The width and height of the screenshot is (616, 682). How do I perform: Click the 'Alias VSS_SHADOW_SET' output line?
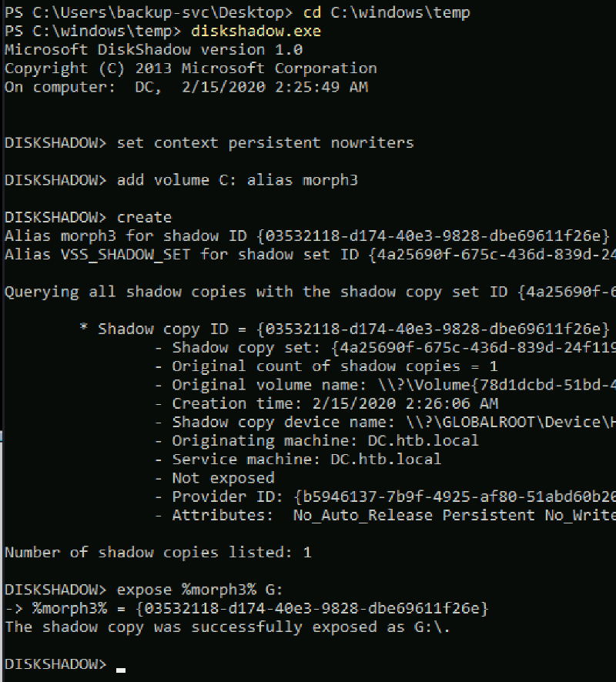[308, 255]
